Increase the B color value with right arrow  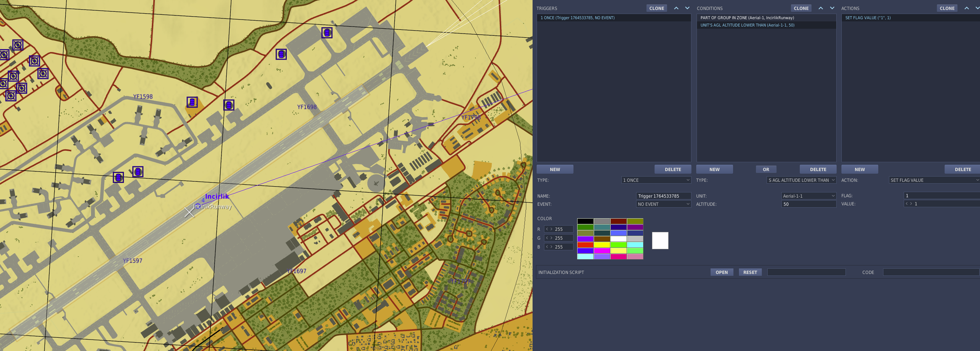(x=551, y=247)
